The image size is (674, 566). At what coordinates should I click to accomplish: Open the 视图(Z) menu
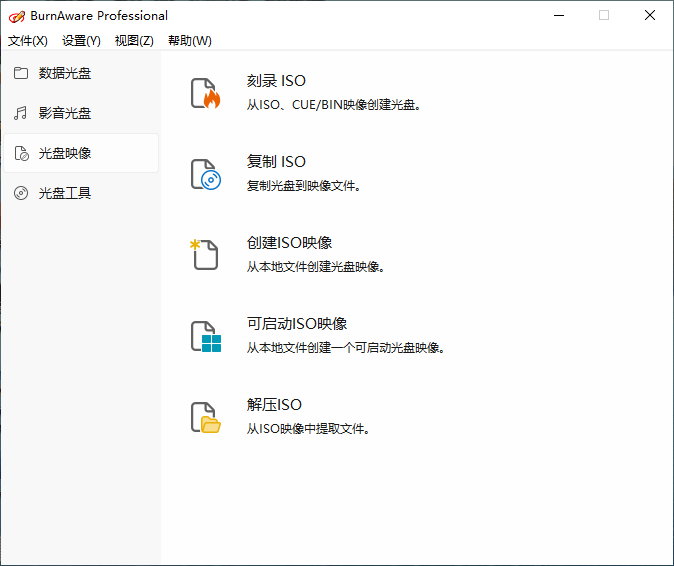[x=134, y=41]
